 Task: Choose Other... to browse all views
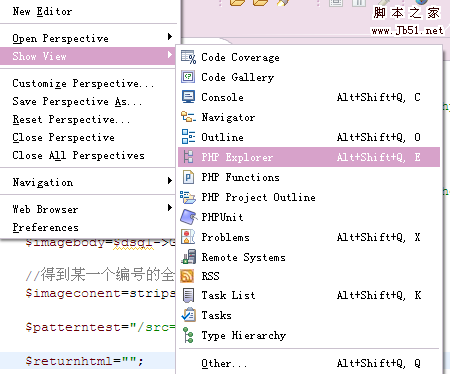(x=309, y=363)
